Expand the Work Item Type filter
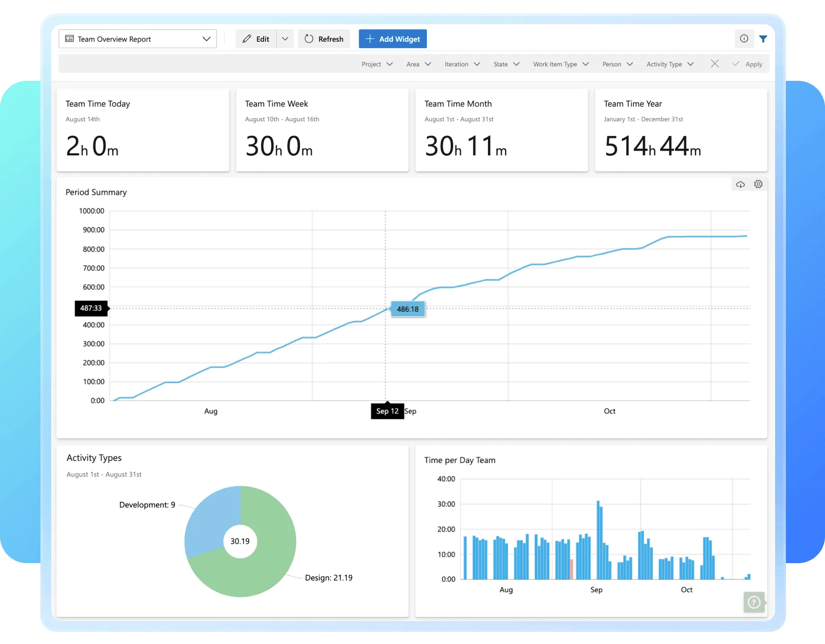The width and height of the screenshot is (825, 644). [x=560, y=64]
